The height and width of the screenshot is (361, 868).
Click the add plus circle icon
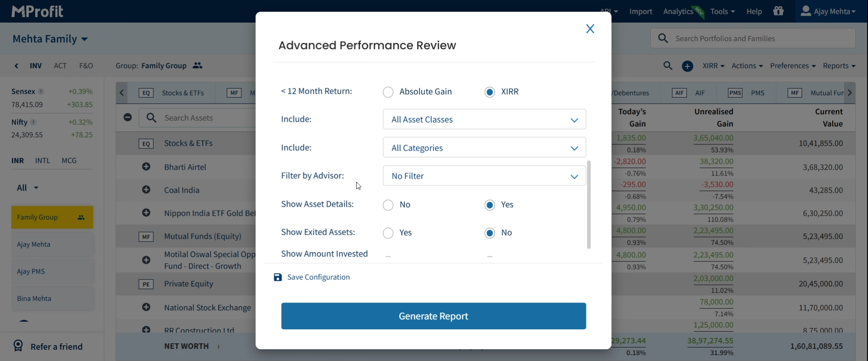(688, 66)
